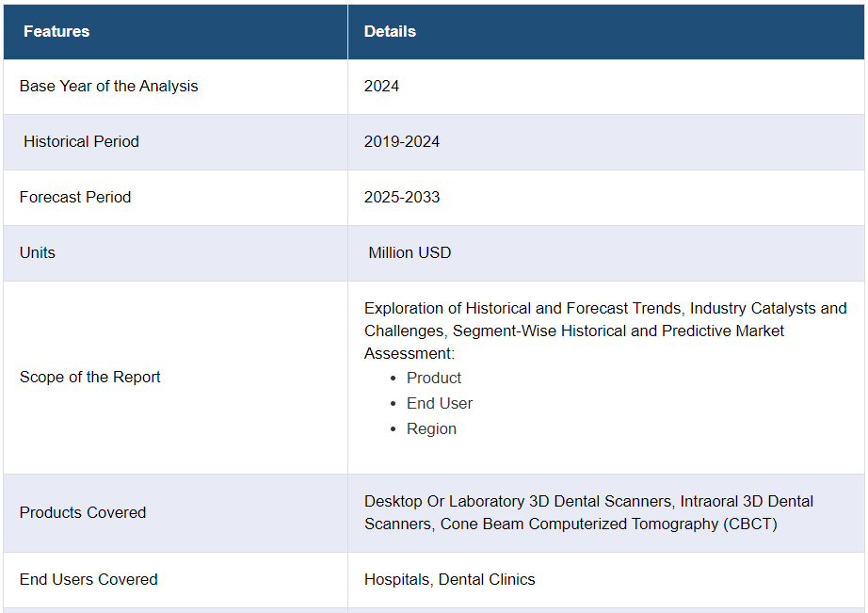Screen dimensions: 868x613
Task: Select the Scope of the Report label
Action: (89, 377)
